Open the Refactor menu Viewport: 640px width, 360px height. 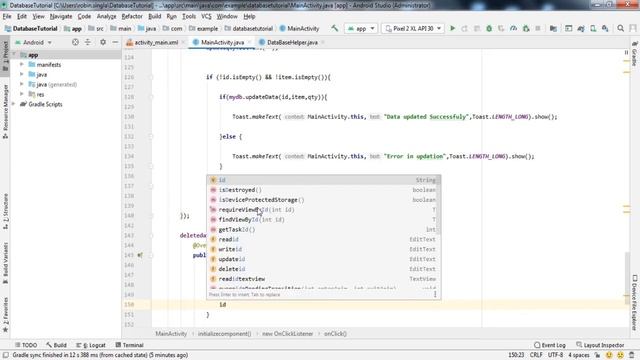pyautogui.click(x=132, y=16)
